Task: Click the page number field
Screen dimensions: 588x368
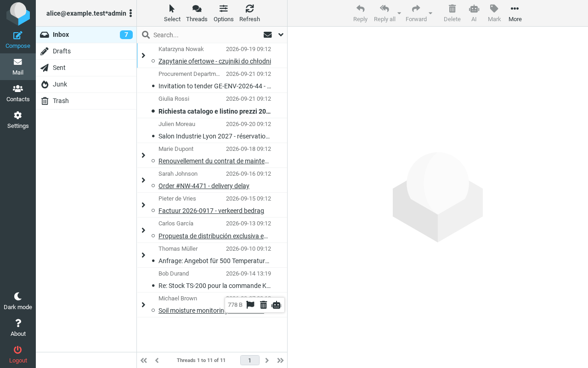Action: click(250, 360)
